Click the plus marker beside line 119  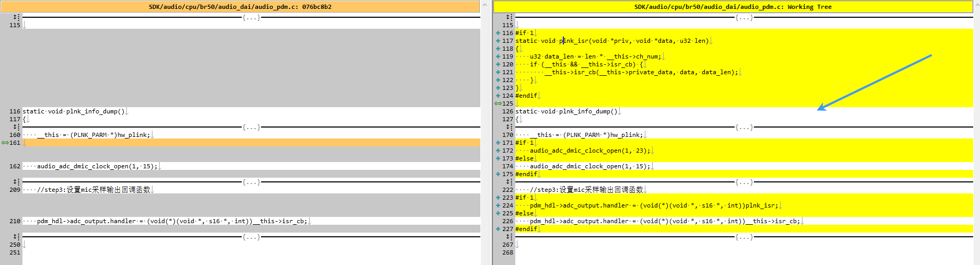pos(498,56)
